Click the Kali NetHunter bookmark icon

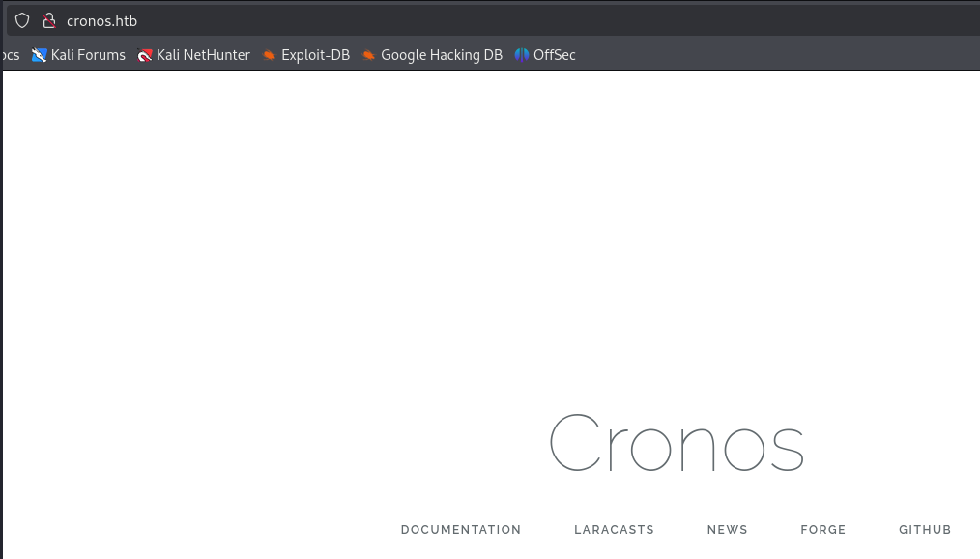tap(145, 55)
